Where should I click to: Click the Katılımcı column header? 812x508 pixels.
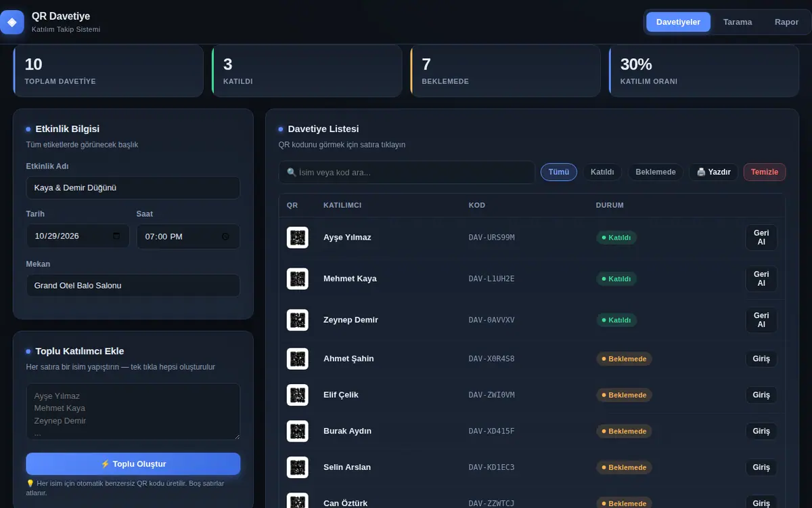pyautogui.click(x=342, y=205)
